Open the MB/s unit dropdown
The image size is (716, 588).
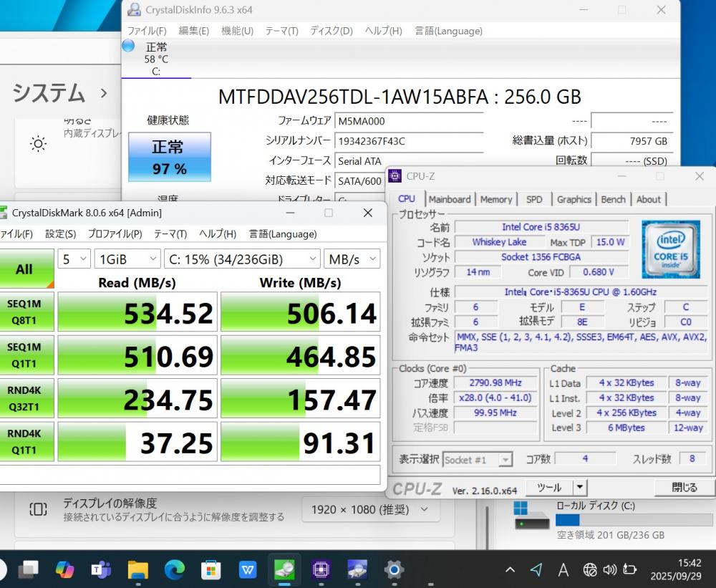[351, 259]
